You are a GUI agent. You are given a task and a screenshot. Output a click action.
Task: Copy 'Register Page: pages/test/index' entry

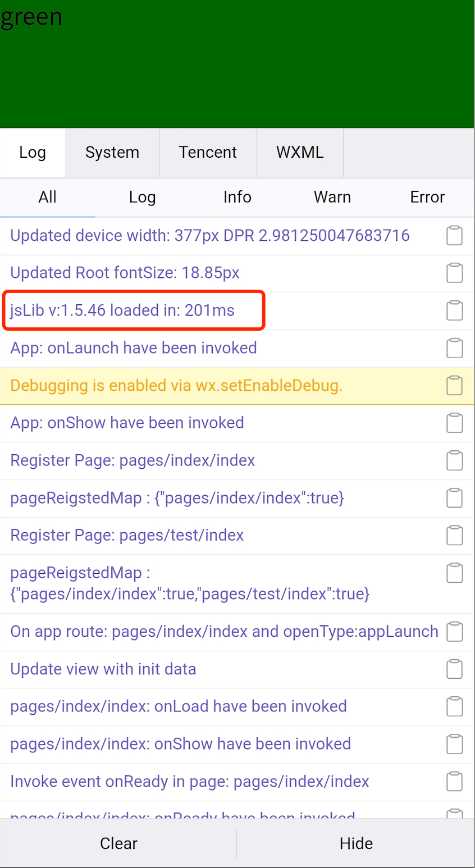454,536
